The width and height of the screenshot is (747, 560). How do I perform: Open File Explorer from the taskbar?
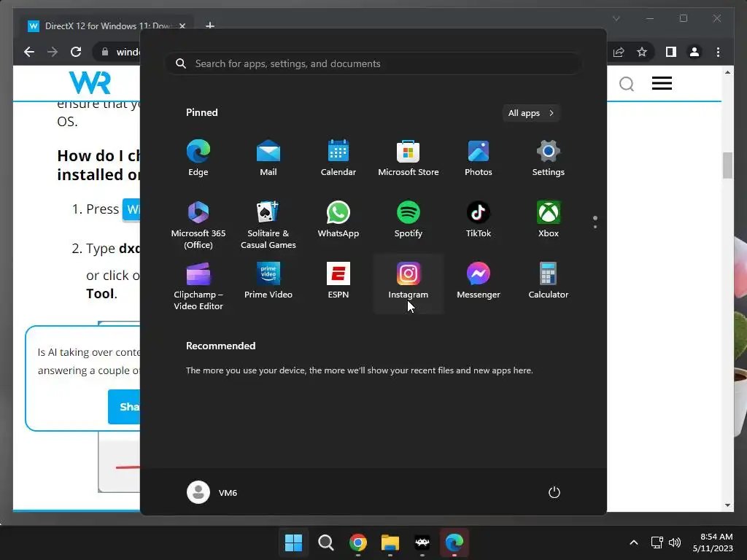tap(390, 542)
